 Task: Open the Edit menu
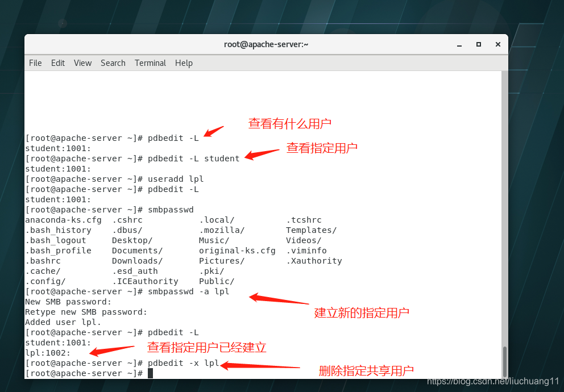pos(58,63)
